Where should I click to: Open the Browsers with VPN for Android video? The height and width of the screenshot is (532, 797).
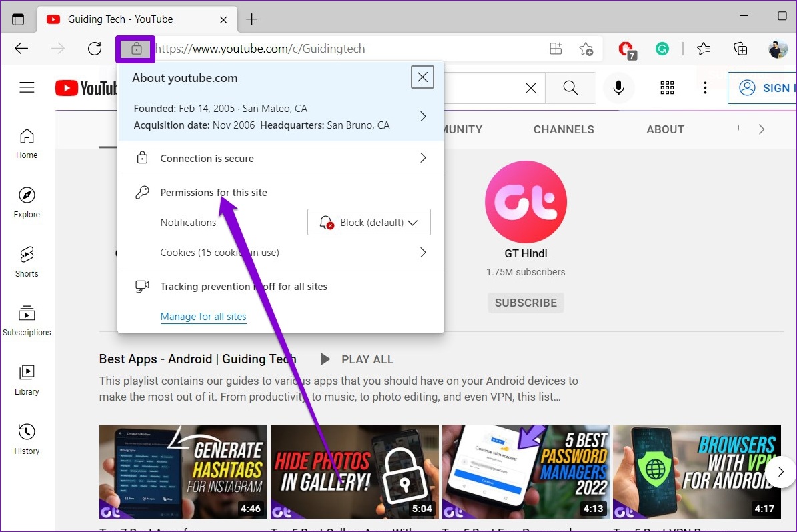click(697, 472)
